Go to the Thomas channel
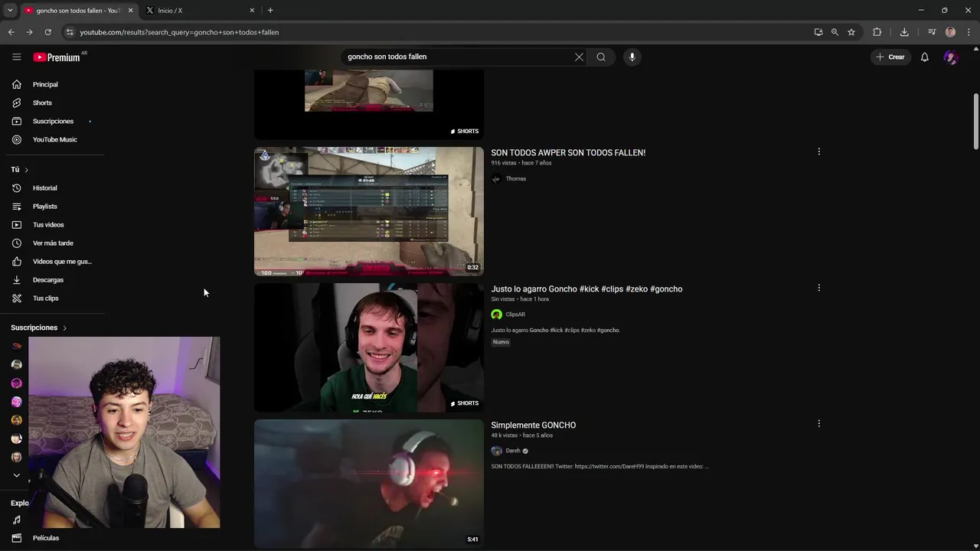 [515, 178]
